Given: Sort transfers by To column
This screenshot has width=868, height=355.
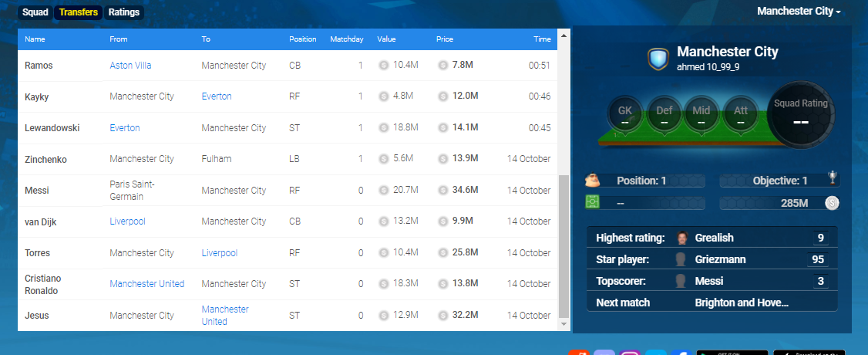Looking at the screenshot, I should [x=206, y=39].
